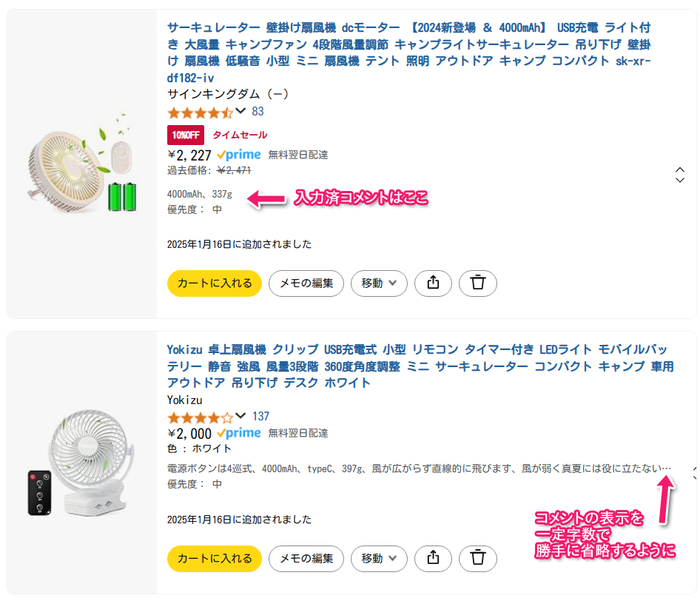The height and width of the screenshot is (601, 700).
Task: Delete the sk-xr-df182-iv fan from the list
Action: tap(477, 283)
